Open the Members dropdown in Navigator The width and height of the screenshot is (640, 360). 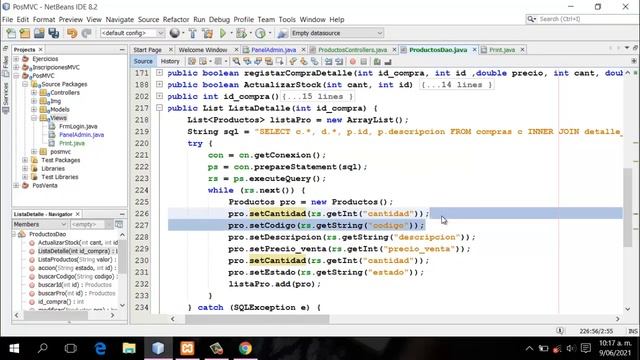pos(40,224)
